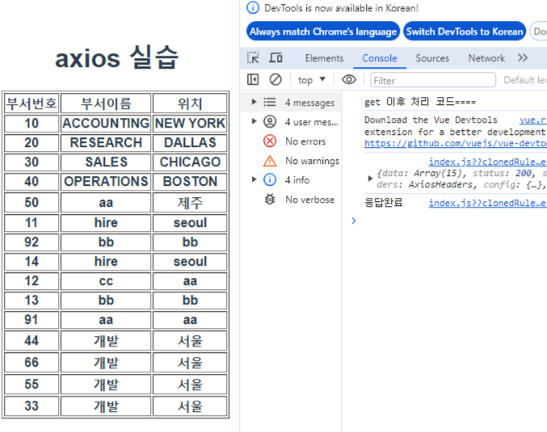Click department number 11 cell
The width and height of the screenshot is (547, 432).
31,223
